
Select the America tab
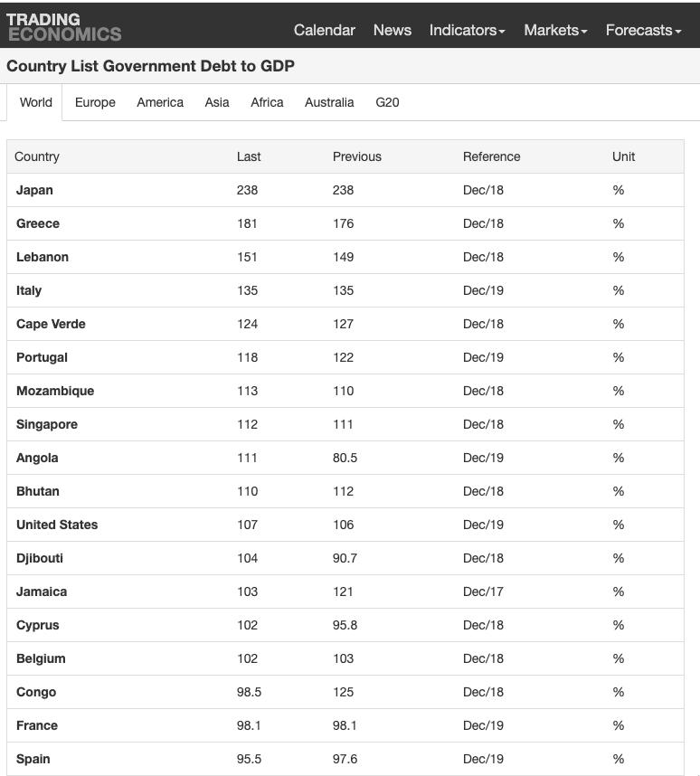point(160,102)
